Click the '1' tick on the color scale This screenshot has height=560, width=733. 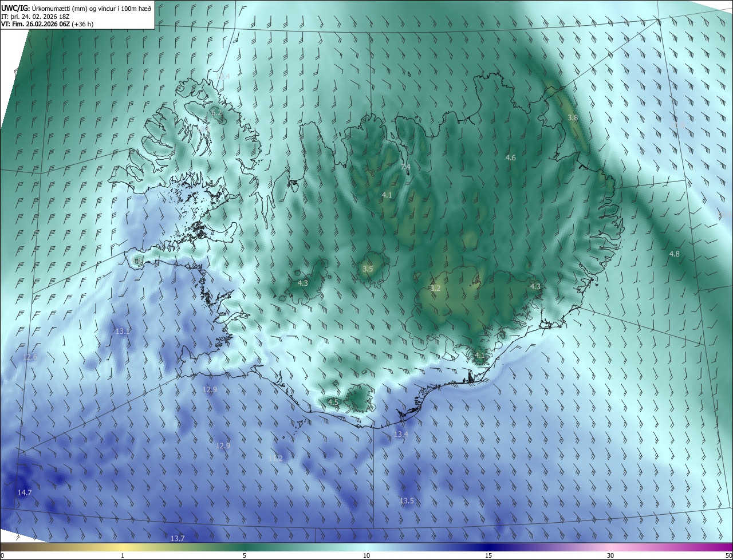tap(123, 555)
